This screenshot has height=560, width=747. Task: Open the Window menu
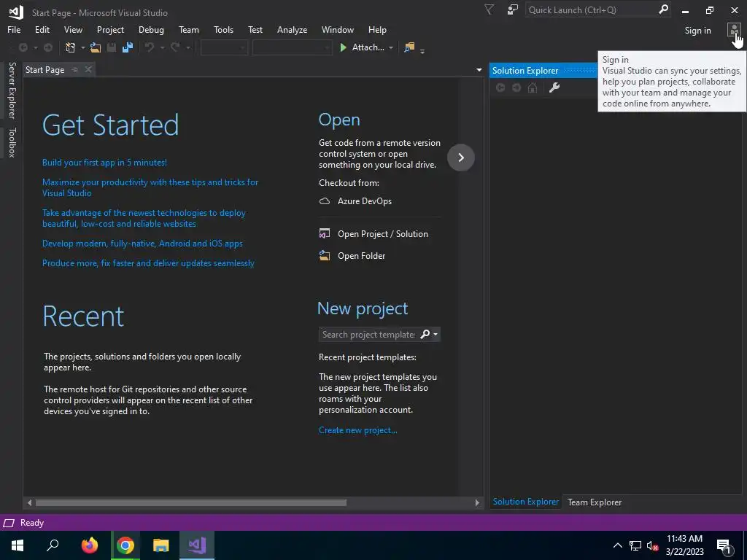[x=337, y=29]
